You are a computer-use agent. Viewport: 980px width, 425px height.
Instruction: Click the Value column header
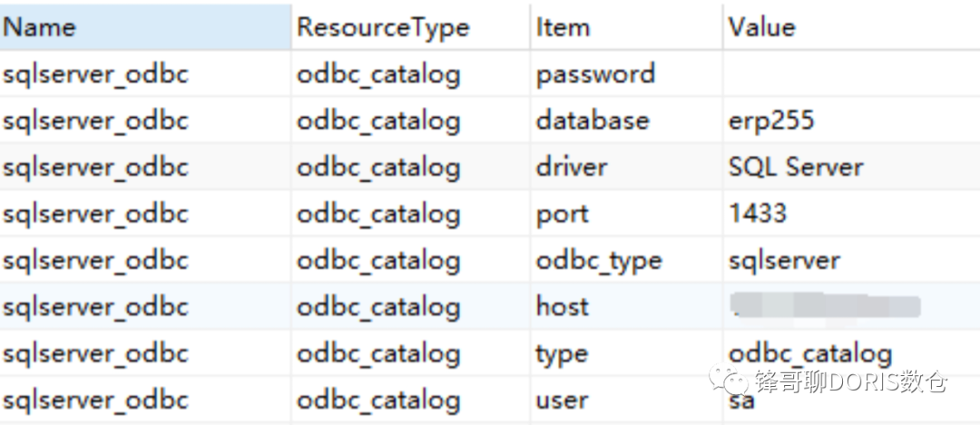tap(761, 26)
